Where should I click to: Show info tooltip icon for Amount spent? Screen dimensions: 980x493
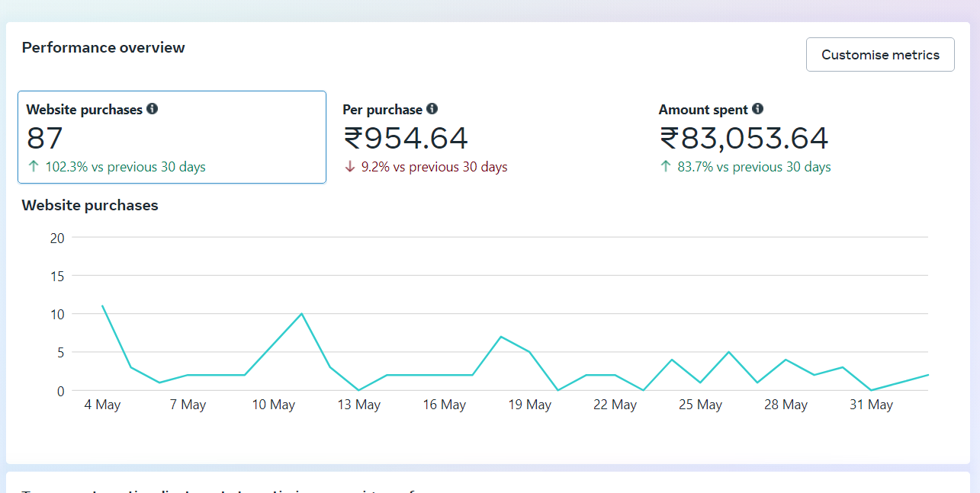point(757,109)
